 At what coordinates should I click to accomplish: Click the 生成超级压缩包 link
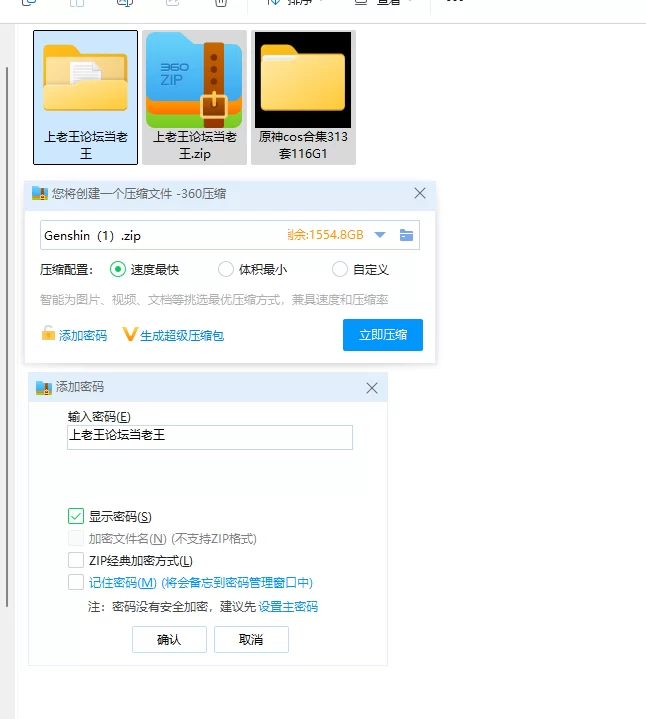tap(182, 336)
